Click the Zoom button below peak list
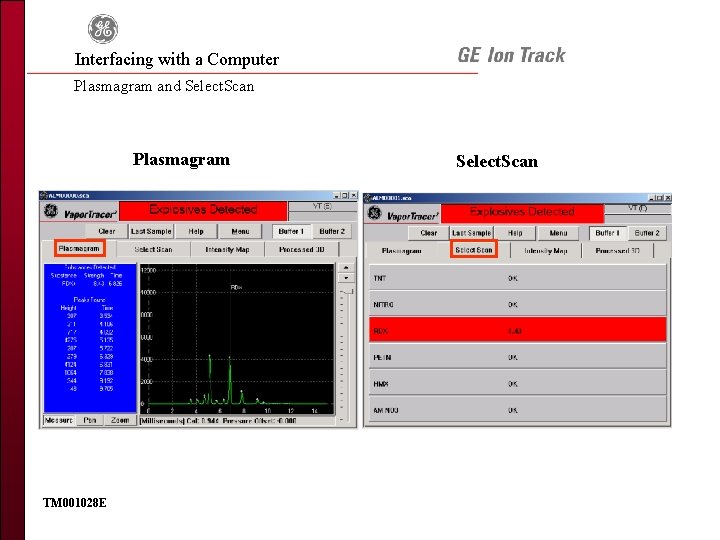The image size is (720, 540). tap(120, 420)
